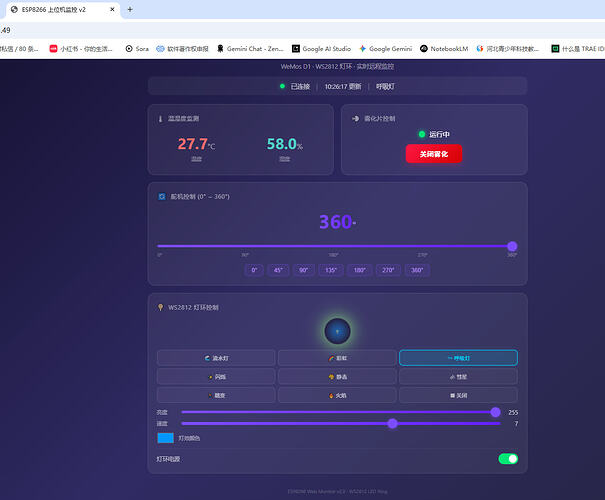The image size is (605, 500).
Task: Set servo to 90° preset
Action: pyautogui.click(x=304, y=270)
